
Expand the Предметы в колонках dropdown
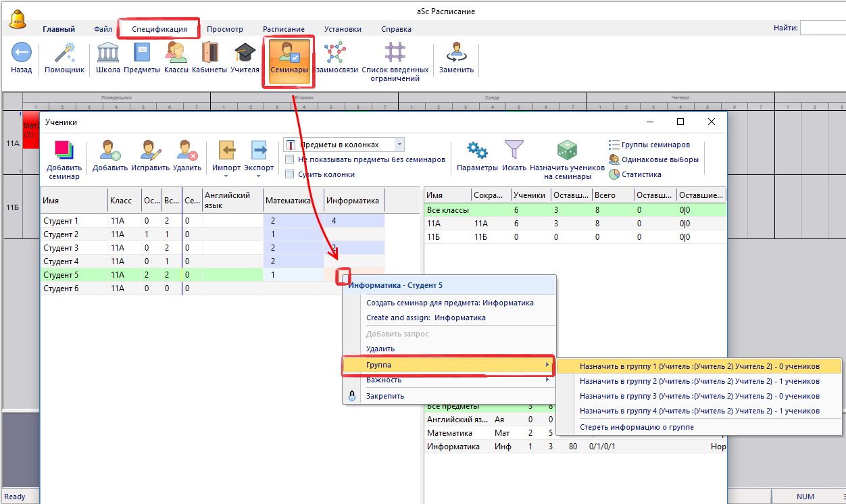coord(399,145)
